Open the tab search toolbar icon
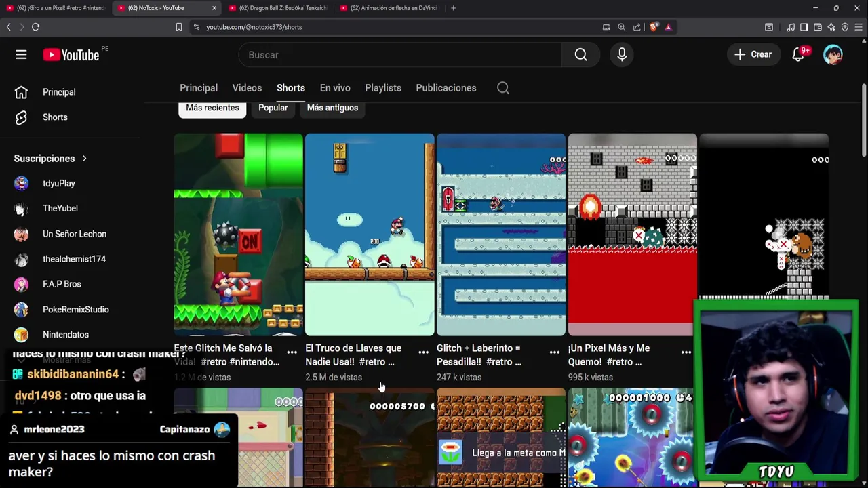868x488 pixels. pos(769,27)
